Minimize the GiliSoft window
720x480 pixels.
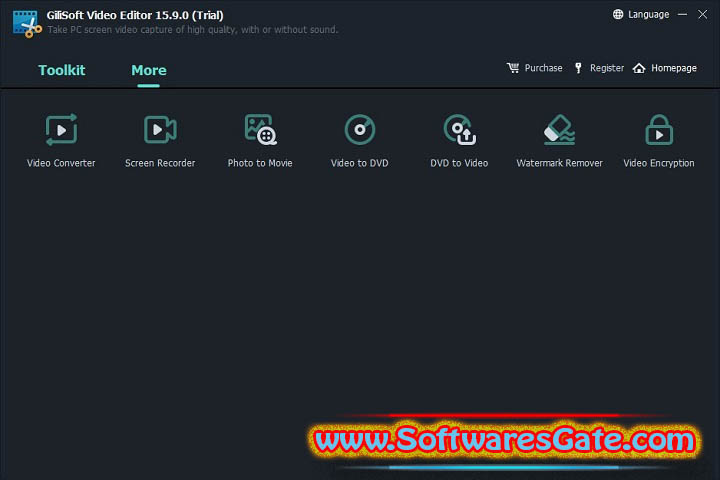(682, 14)
